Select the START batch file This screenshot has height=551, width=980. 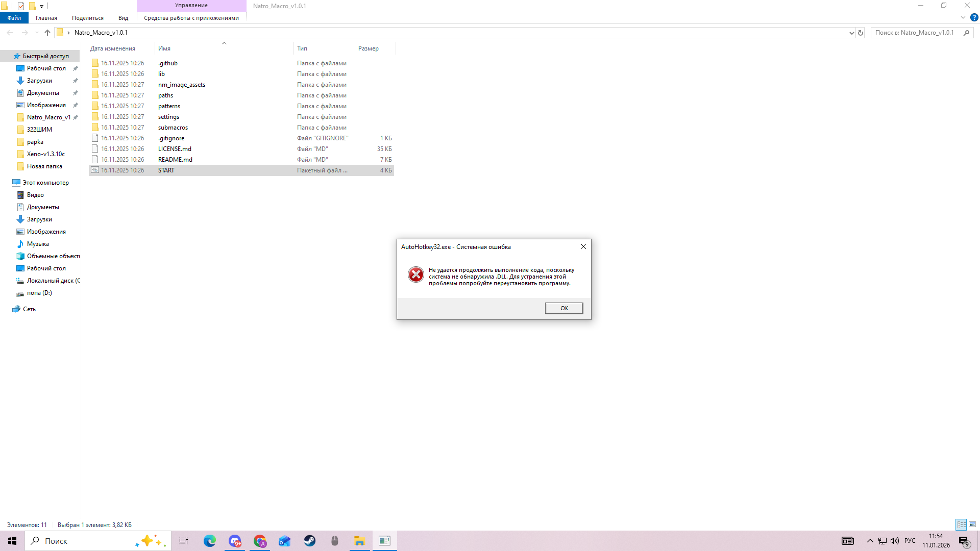[166, 170]
